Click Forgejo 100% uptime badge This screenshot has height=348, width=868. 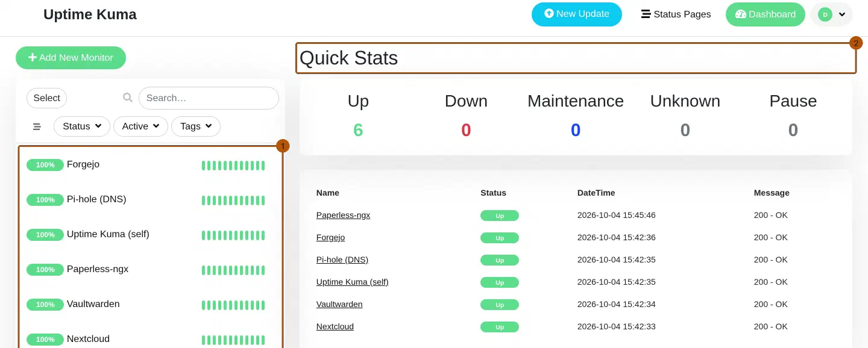pyautogui.click(x=45, y=165)
